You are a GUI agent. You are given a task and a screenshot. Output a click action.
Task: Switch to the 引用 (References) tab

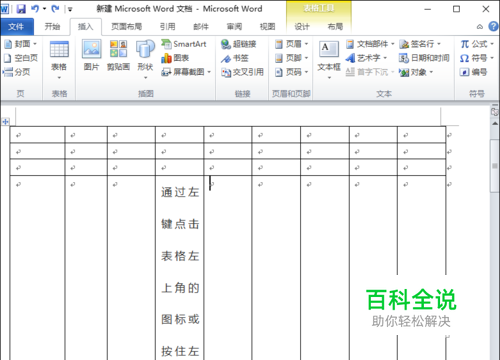pos(167,27)
